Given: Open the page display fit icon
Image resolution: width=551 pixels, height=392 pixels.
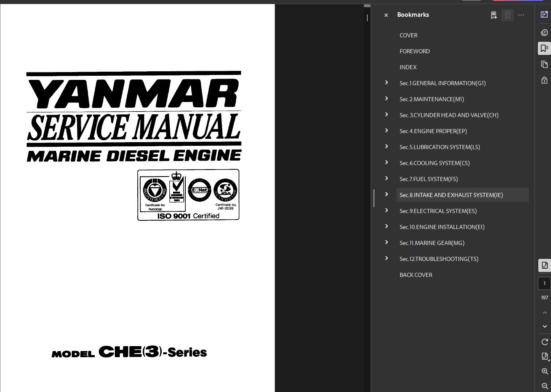Looking at the screenshot, I should click(544, 356).
